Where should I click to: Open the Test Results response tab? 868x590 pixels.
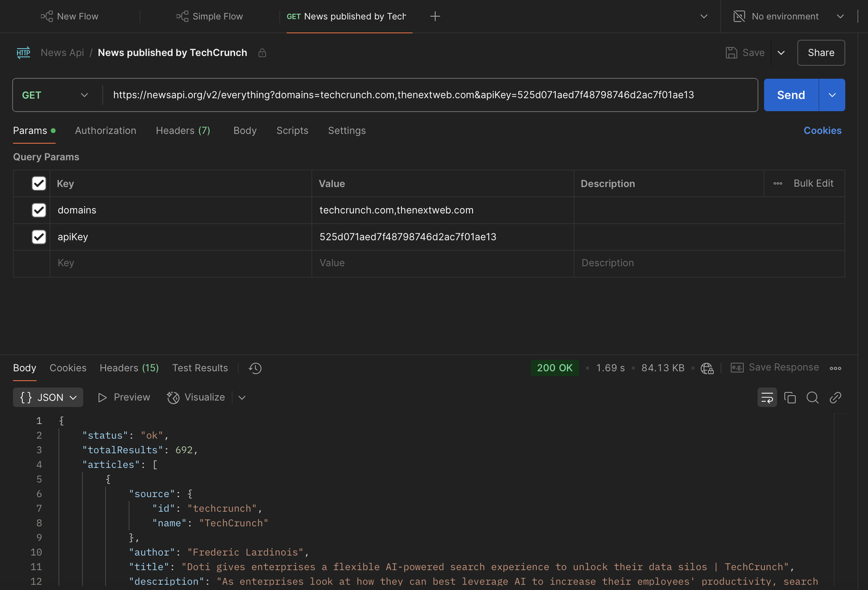(200, 368)
